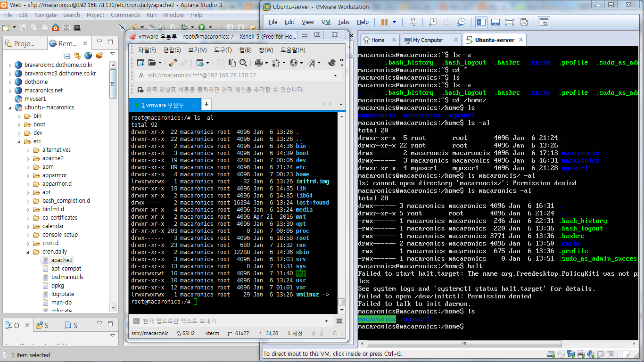Screen dimensions: 644x362
Task: Select the apt-compat file in Aptana tree
Action: tap(66, 269)
